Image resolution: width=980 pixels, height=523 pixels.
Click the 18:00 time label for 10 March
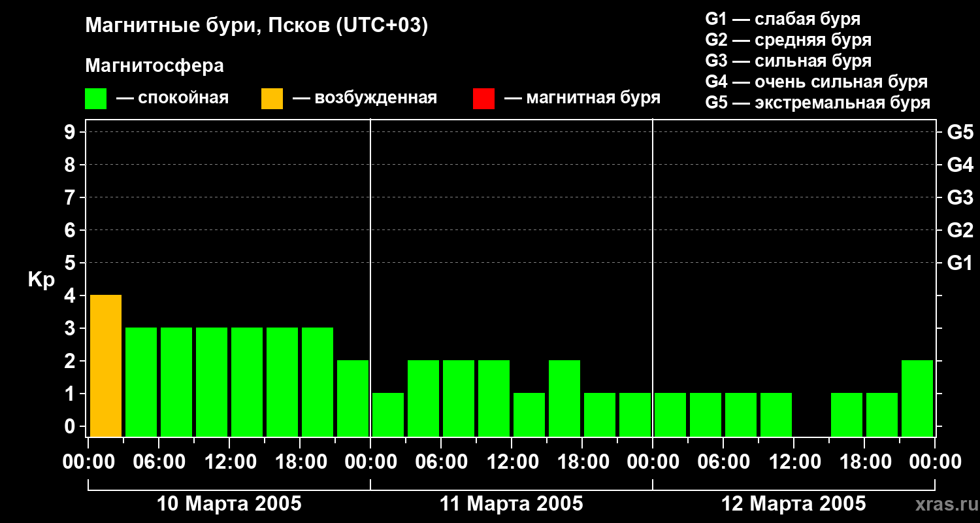point(300,462)
